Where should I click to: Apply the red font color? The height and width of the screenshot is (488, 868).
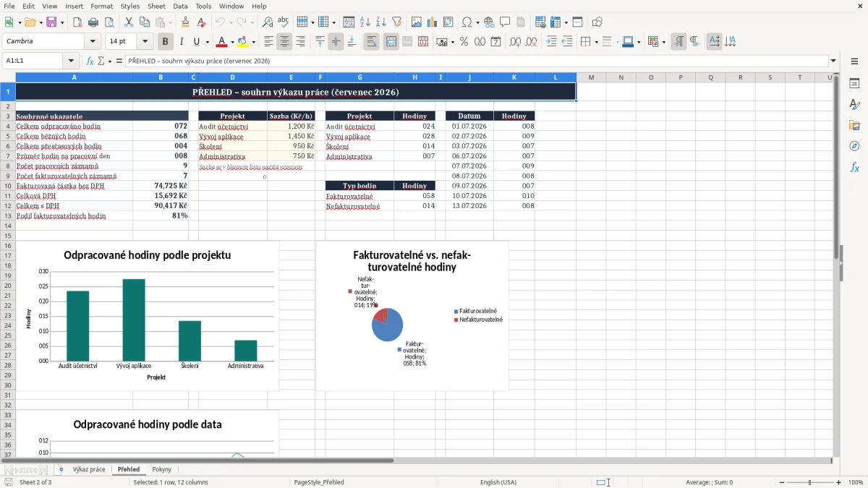(x=223, y=41)
